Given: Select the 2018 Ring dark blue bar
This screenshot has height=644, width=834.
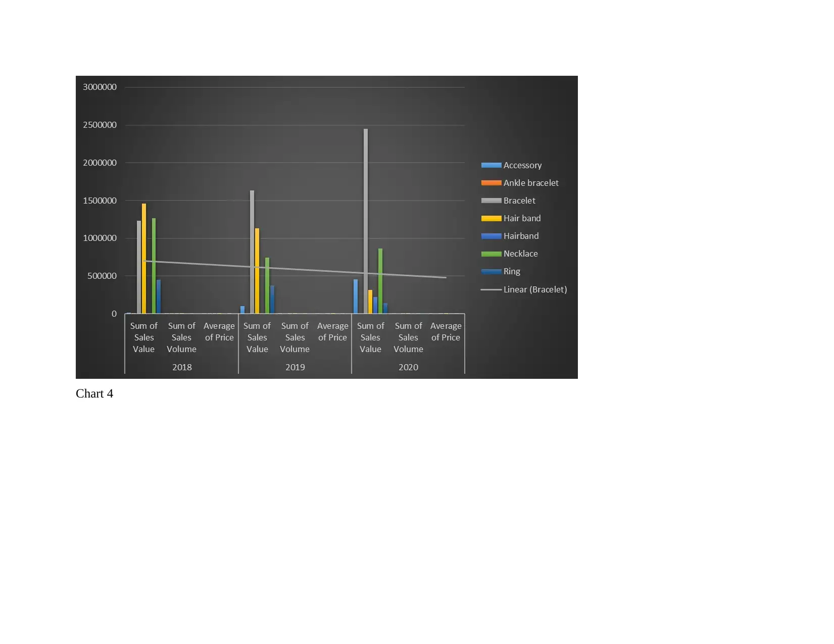Looking at the screenshot, I should pos(159,297).
